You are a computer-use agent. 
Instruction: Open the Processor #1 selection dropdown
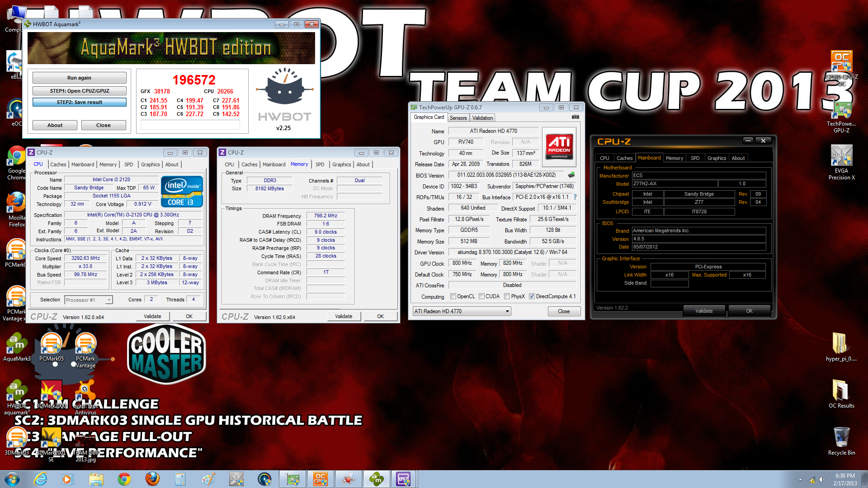[x=89, y=300]
